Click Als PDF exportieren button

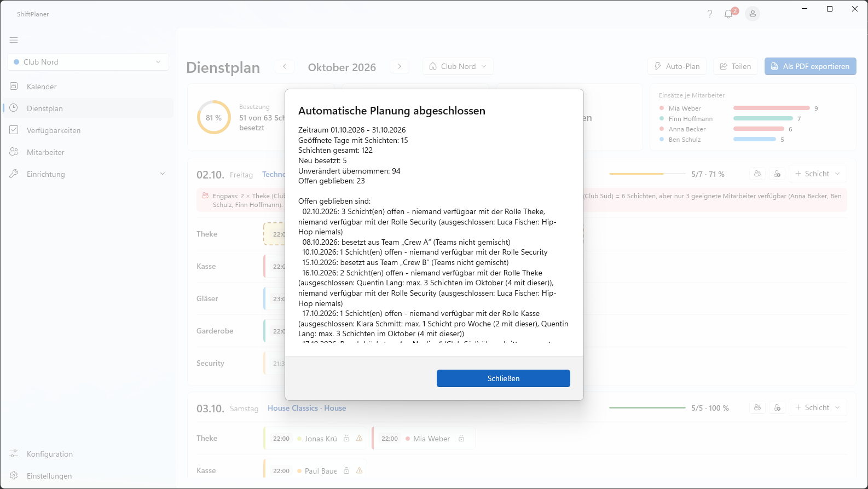pyautogui.click(x=811, y=66)
